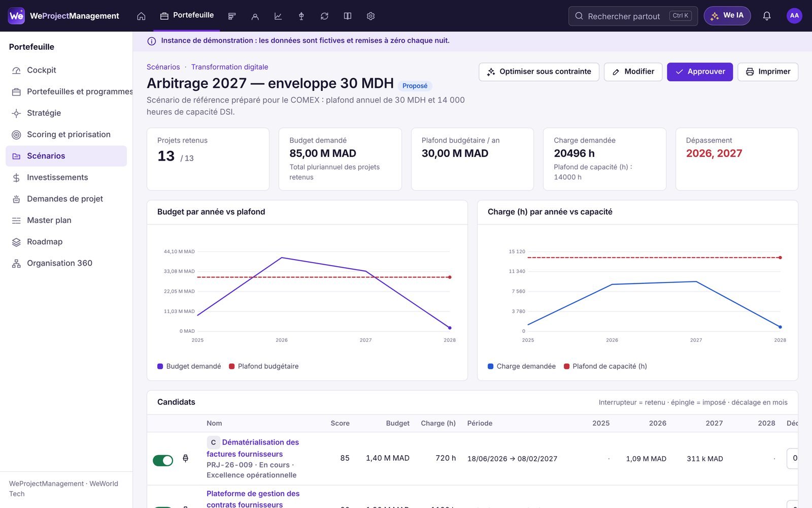This screenshot has width=812, height=508.
Task: Open the AA user avatar menu
Action: (794, 16)
